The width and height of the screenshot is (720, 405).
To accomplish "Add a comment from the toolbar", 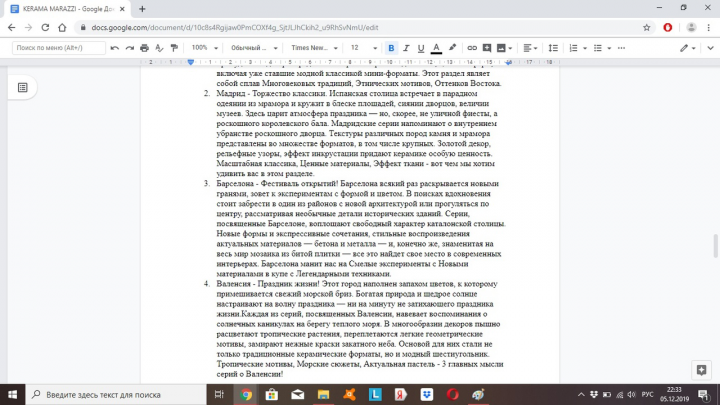I will 487,48.
